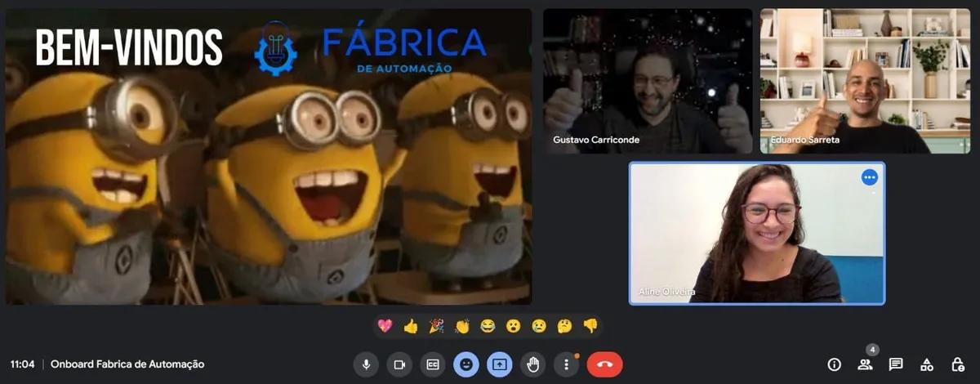Send sad face reaction
980x384 pixels.
click(x=539, y=326)
